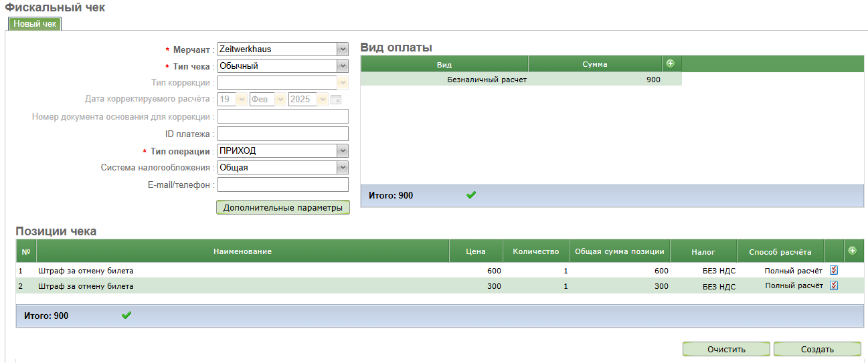Expand the Мерчант dropdown
The height and width of the screenshot is (363, 868).
click(342, 49)
